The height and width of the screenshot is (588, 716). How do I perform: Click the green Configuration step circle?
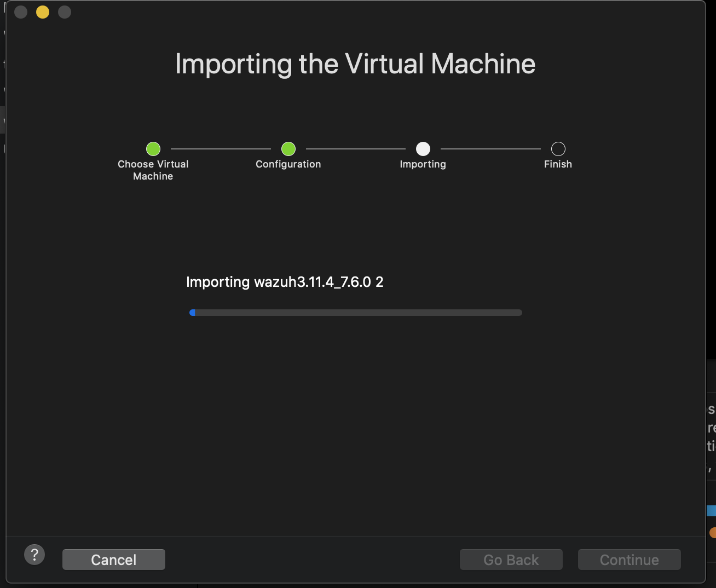(288, 149)
